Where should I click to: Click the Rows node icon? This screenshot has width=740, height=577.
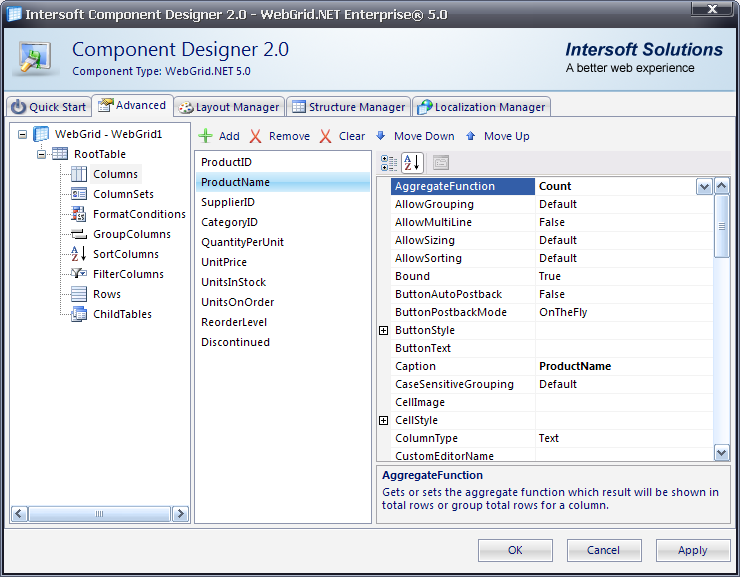[79, 294]
